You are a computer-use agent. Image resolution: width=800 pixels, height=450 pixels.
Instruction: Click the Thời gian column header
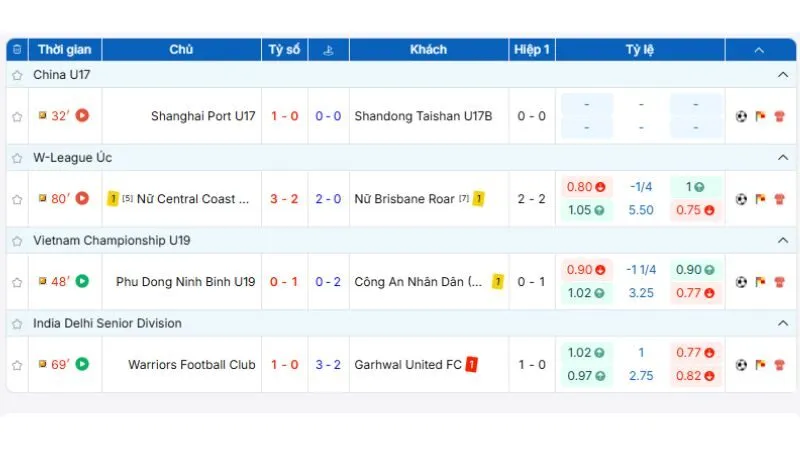coord(64,49)
